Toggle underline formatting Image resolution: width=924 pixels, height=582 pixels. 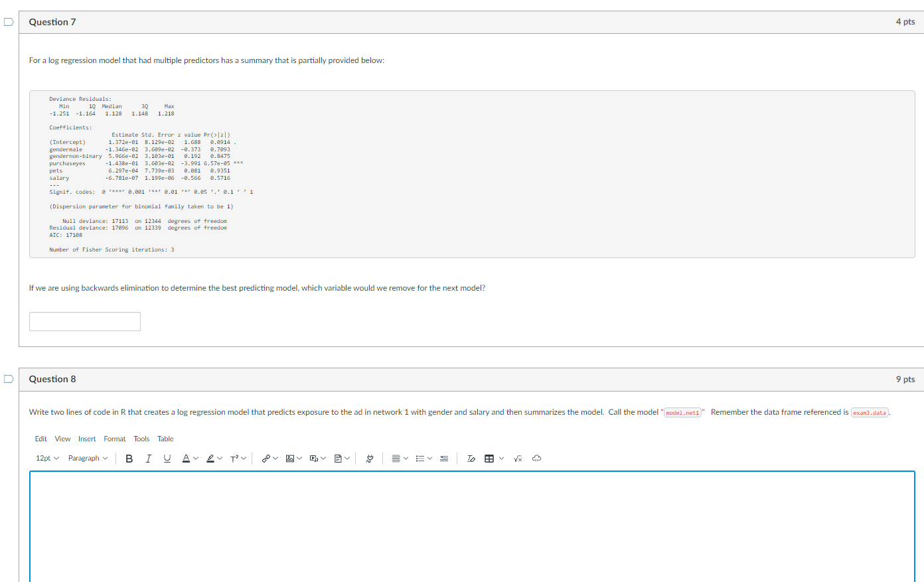pos(167,458)
